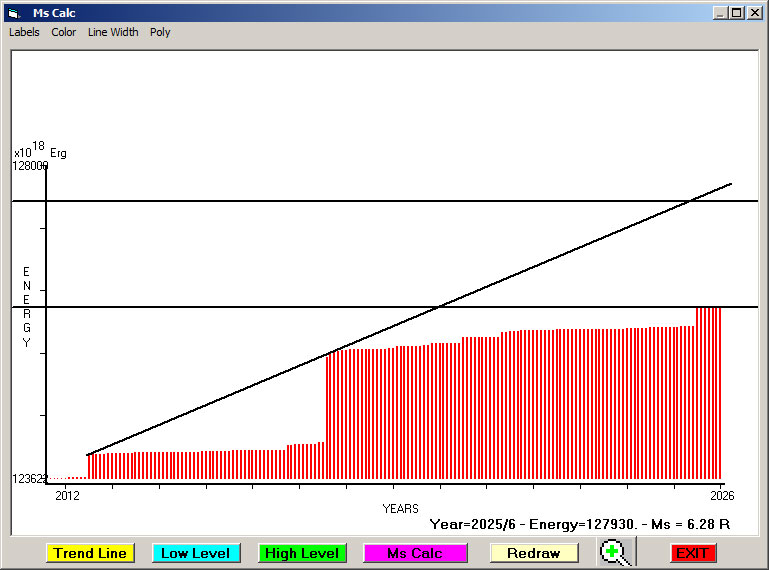
Task: Click the 2012 label on the years axis
Action: (x=67, y=496)
